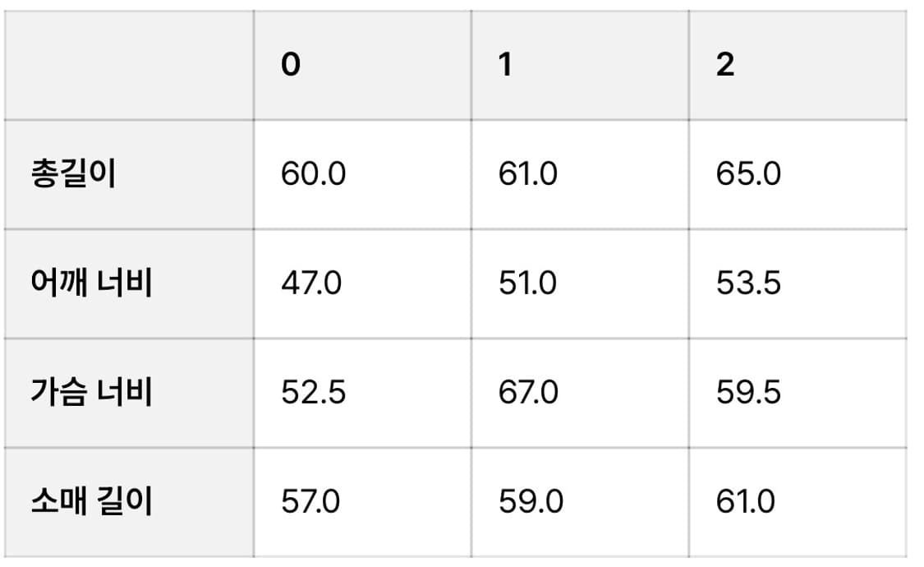The height and width of the screenshot is (567, 924).
Task: Click the 59.0 sleeve length cell
Action: 531,501
